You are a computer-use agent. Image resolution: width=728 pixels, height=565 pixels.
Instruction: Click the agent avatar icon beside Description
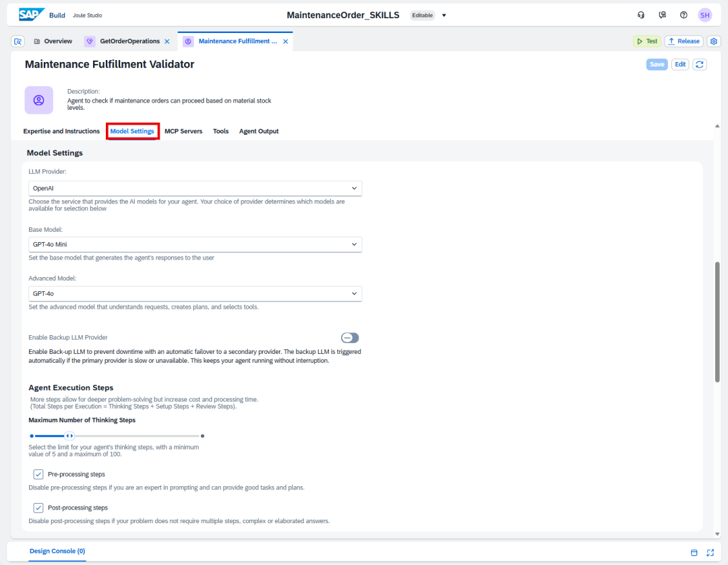coord(39,100)
